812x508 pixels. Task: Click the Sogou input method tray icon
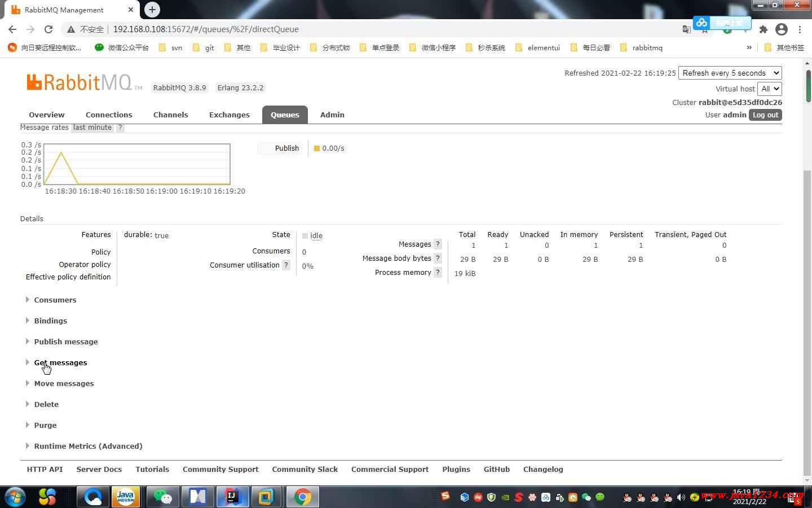tap(445, 496)
